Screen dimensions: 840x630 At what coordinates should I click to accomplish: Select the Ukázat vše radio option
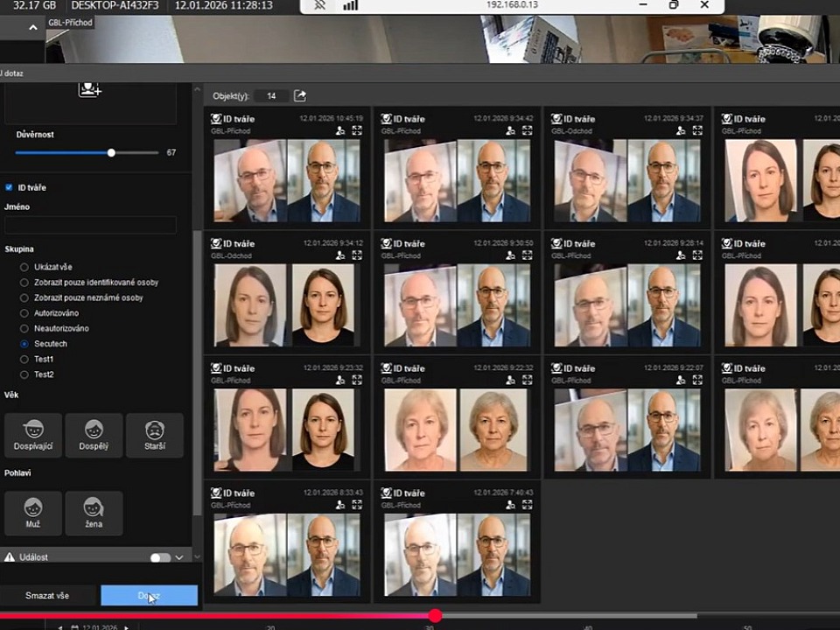coord(24,267)
